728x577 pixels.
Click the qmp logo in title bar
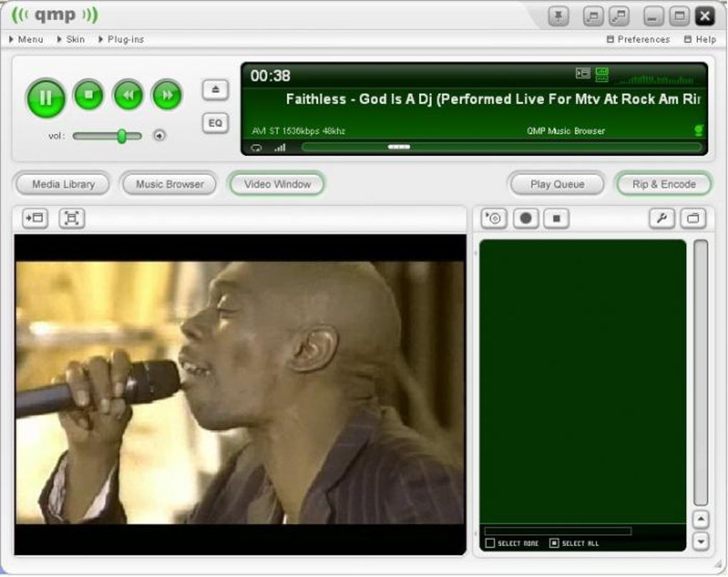click(x=55, y=15)
